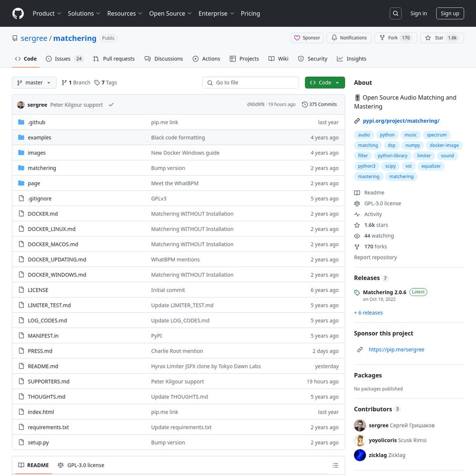Click the stars icon next to 1.6k stars
This screenshot has width=476, height=476.
click(357, 225)
